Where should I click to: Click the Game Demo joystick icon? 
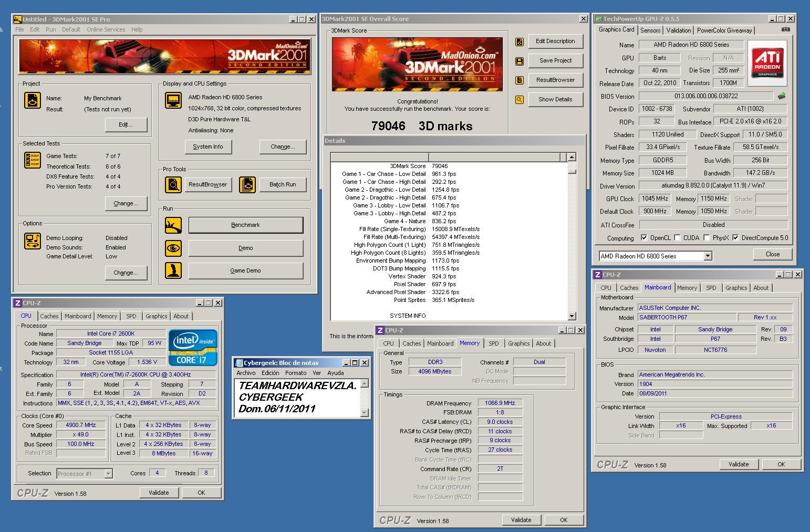click(173, 270)
